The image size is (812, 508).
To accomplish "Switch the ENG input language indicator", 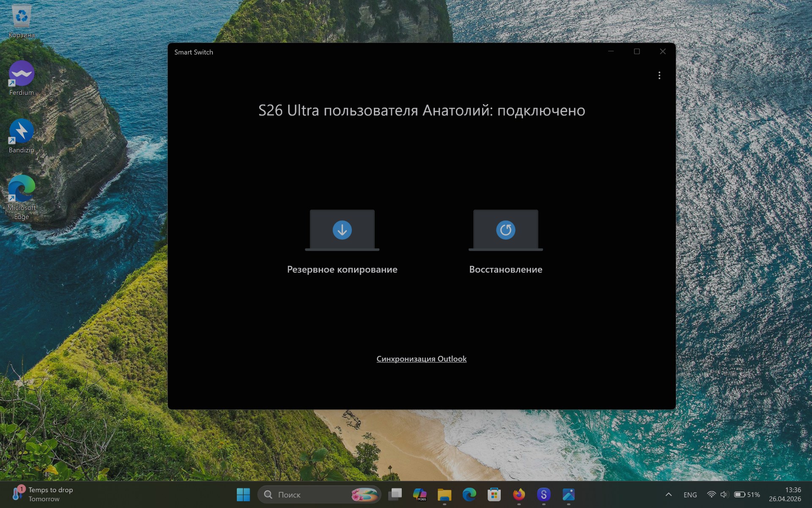I will (x=690, y=494).
